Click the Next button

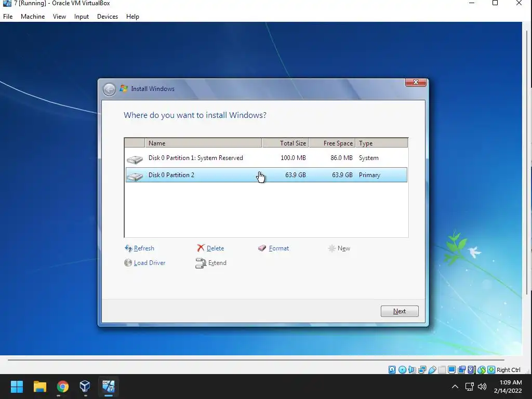(400, 311)
